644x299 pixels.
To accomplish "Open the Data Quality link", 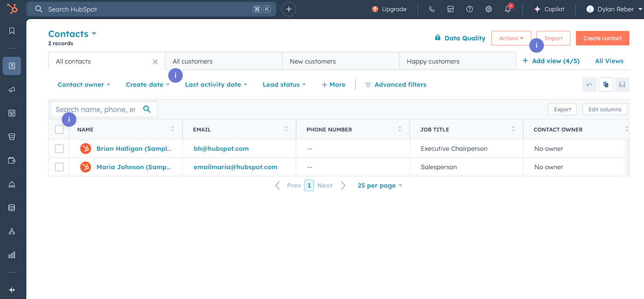I will (460, 38).
